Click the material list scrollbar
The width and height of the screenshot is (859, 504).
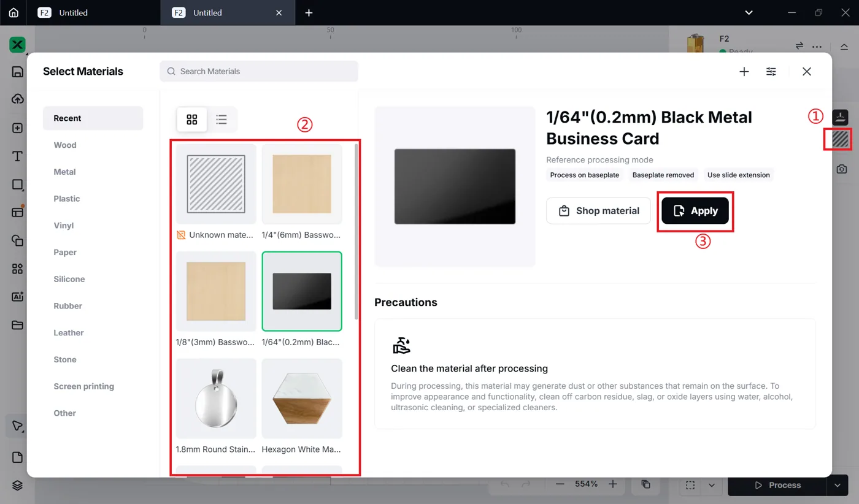pyautogui.click(x=356, y=231)
